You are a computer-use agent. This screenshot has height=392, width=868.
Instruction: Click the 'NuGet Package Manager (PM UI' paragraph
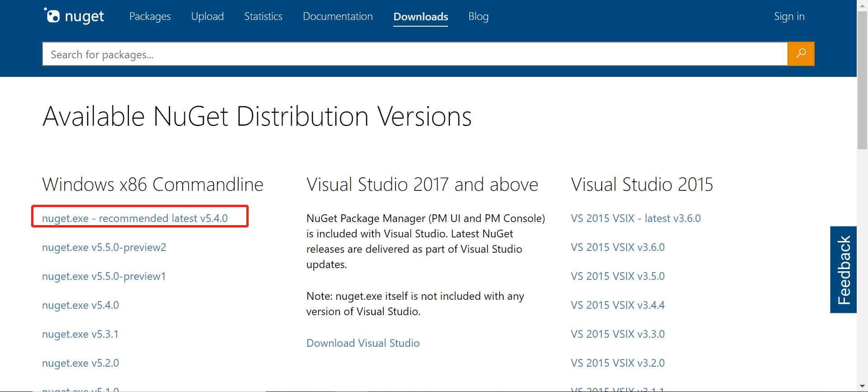point(426,241)
